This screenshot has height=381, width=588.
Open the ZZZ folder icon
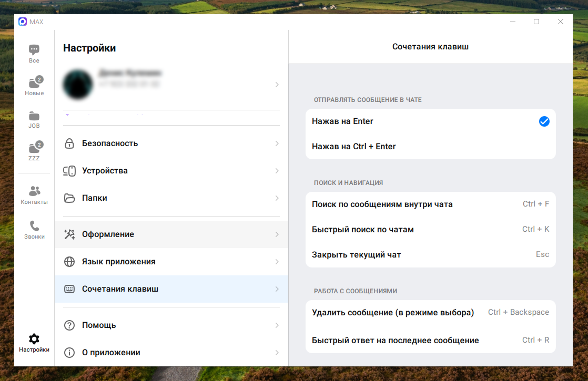(34, 148)
